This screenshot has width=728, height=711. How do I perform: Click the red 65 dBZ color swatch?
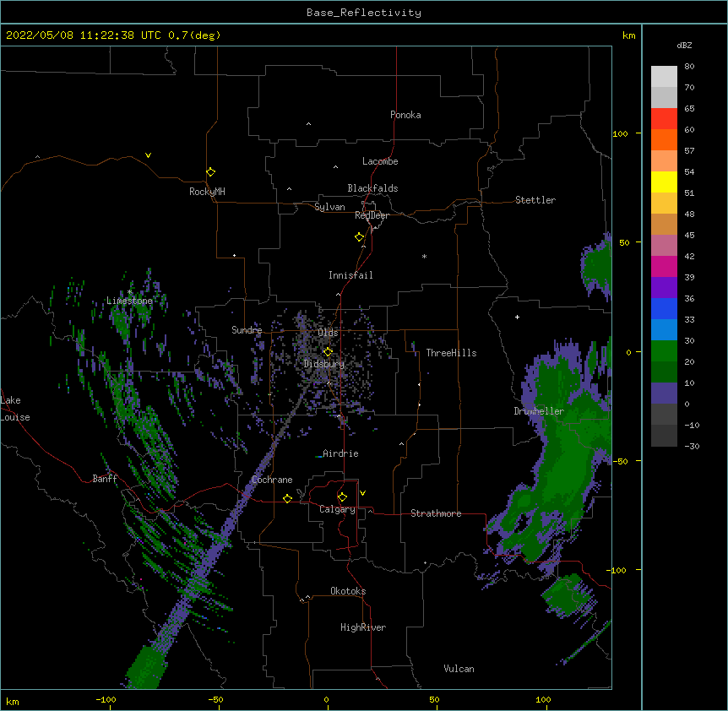coord(664,118)
